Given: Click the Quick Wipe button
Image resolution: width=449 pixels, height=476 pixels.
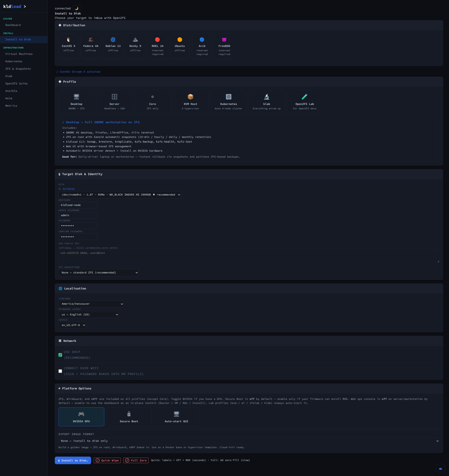Looking at the screenshot, I should pyautogui.click(x=107, y=460).
